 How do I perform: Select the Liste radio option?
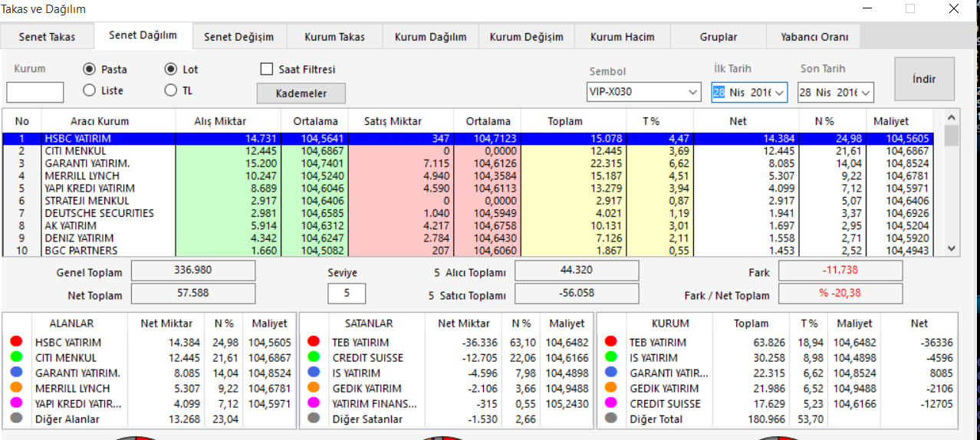[89, 90]
